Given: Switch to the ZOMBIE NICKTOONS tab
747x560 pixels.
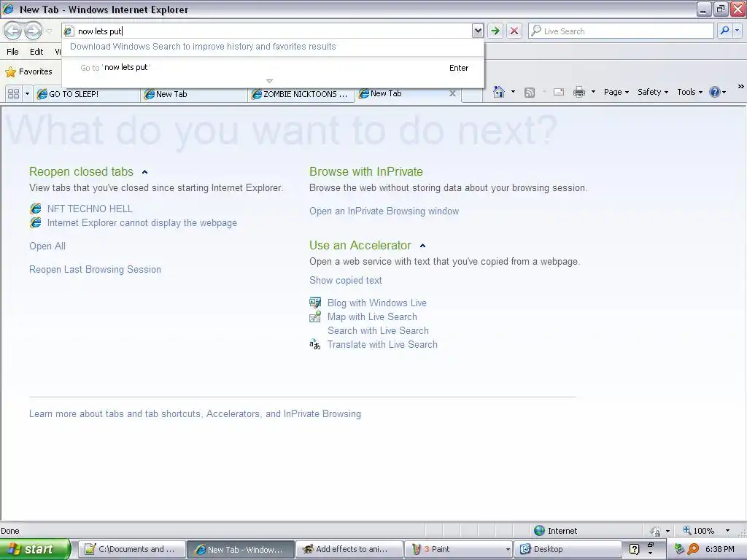Looking at the screenshot, I should point(301,94).
